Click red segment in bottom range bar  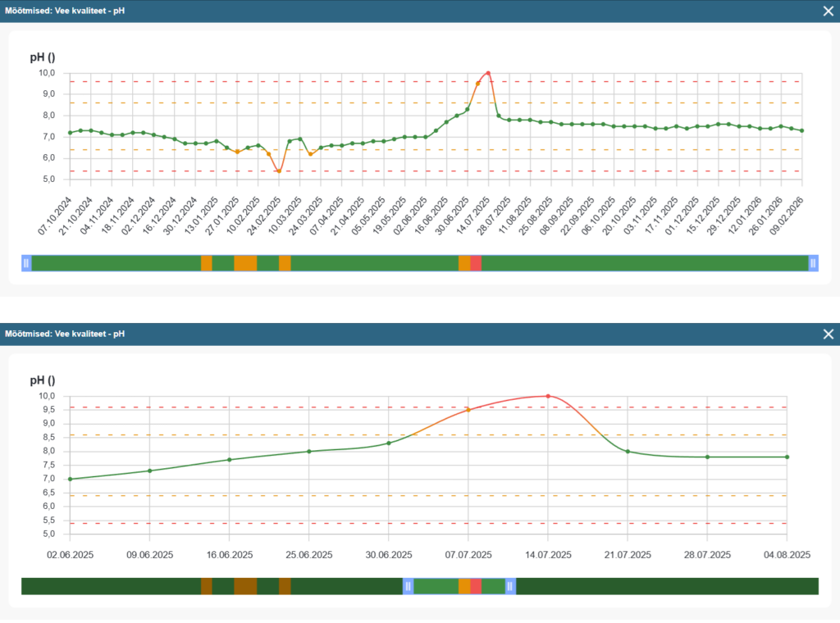(x=476, y=586)
